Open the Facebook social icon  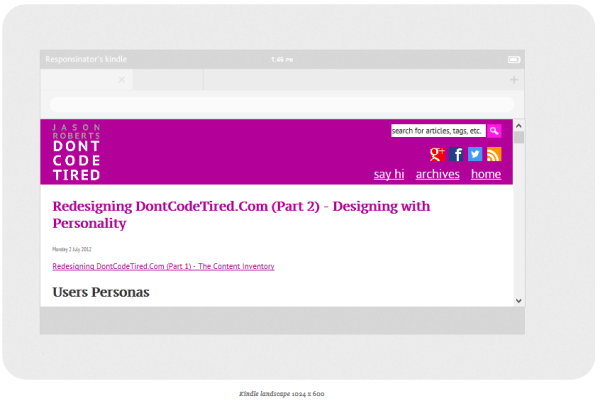(x=456, y=154)
